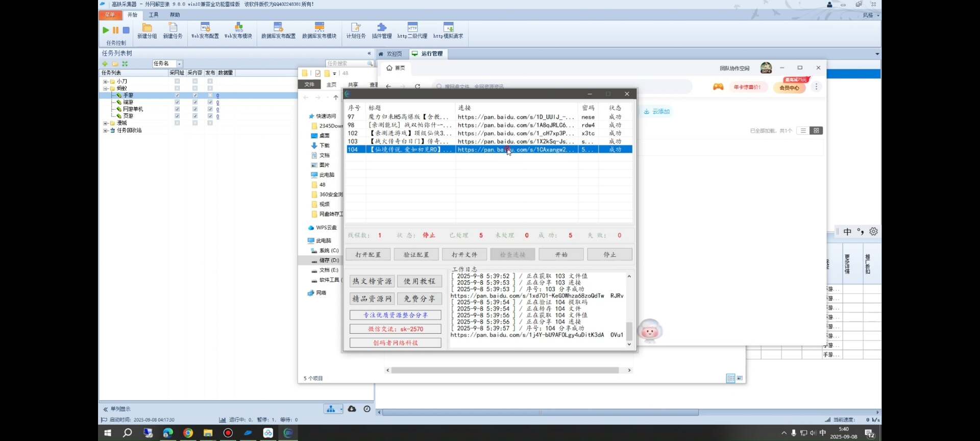Uncheck 采网址 checkbox for 端游 task

point(177,102)
